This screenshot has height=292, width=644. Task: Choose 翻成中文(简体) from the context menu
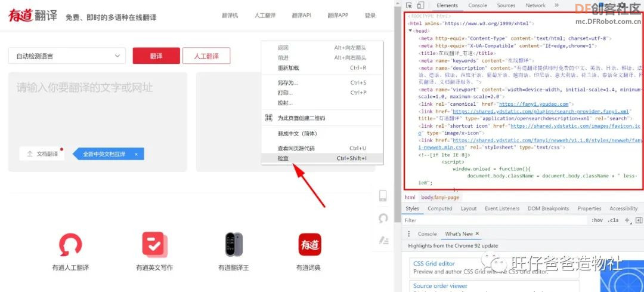tap(323, 133)
